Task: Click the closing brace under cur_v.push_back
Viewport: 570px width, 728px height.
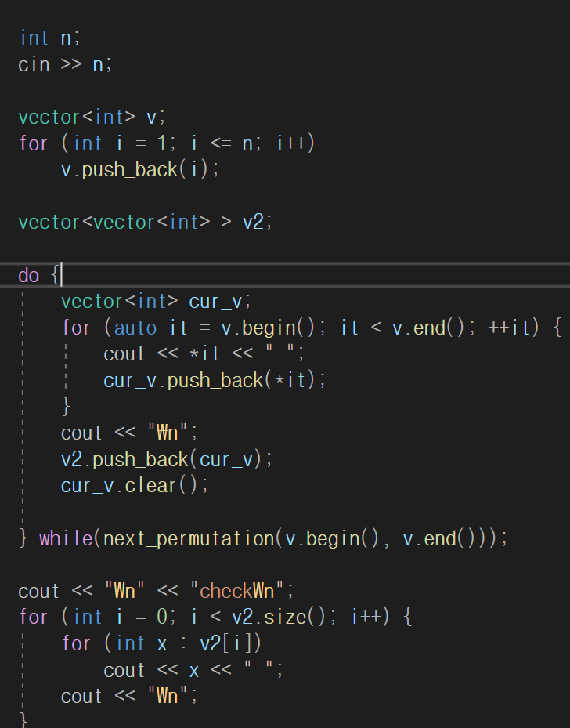Action: coord(66,406)
